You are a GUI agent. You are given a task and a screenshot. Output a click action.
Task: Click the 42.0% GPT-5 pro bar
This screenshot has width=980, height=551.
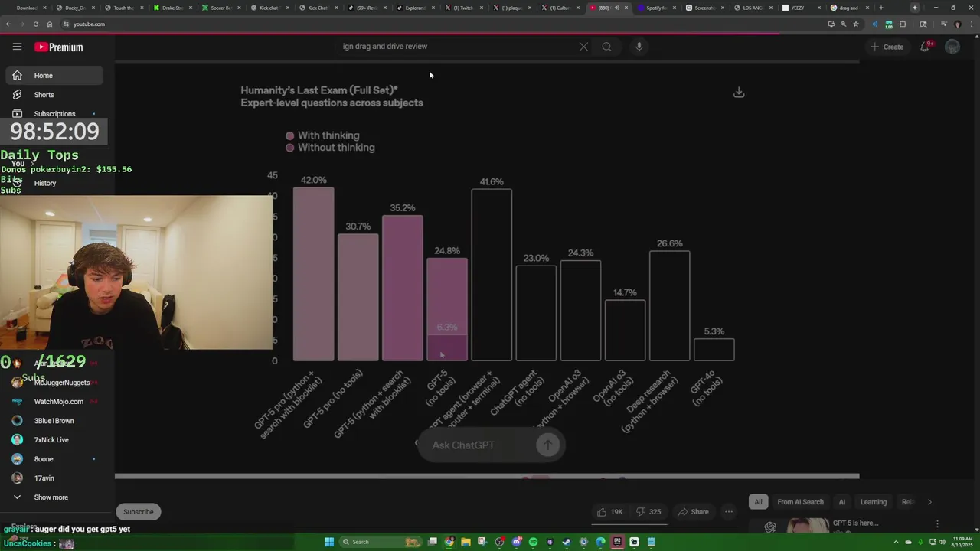313,274
